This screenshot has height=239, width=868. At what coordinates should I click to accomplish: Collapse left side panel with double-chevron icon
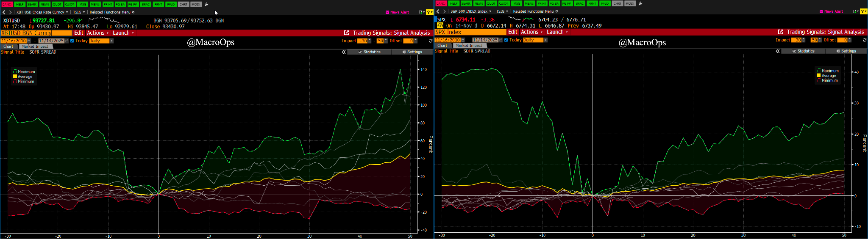click(344, 52)
